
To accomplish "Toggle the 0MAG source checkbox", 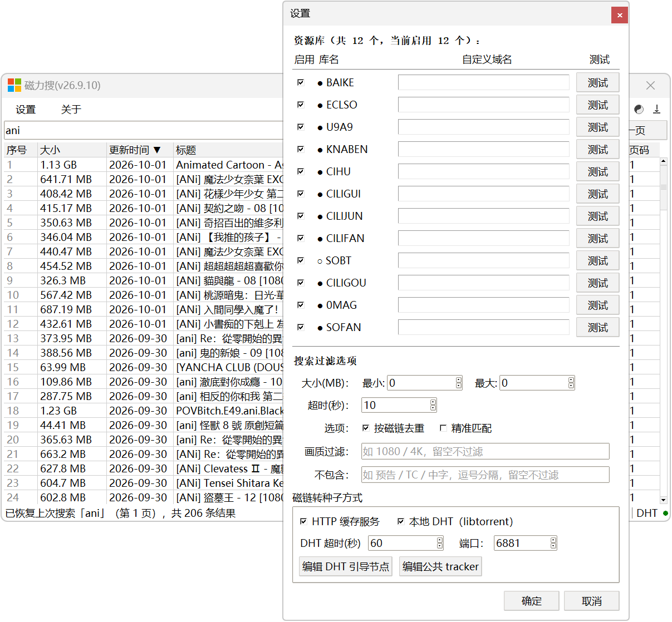I will coord(301,305).
